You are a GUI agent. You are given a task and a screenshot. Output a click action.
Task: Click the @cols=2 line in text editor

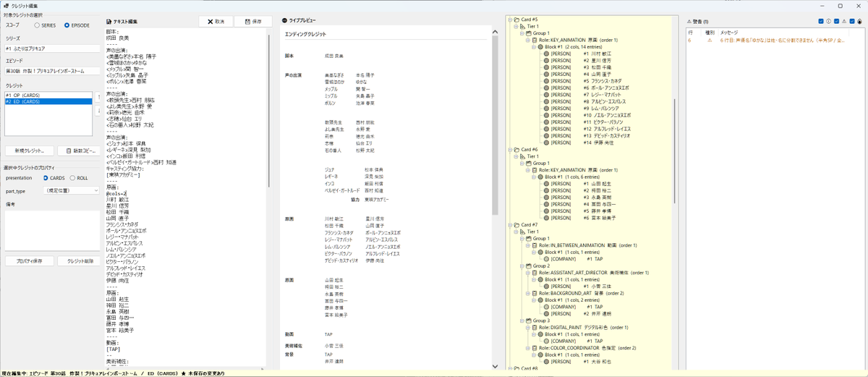click(116, 194)
